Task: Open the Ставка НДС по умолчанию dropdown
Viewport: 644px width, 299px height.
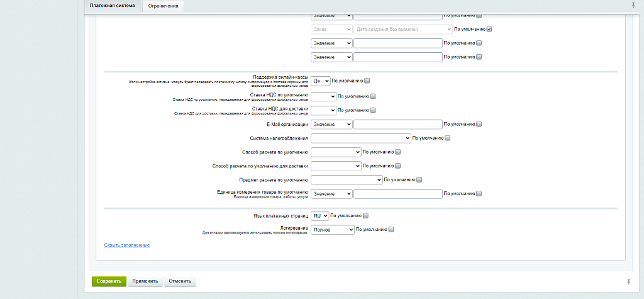Action: [x=323, y=96]
